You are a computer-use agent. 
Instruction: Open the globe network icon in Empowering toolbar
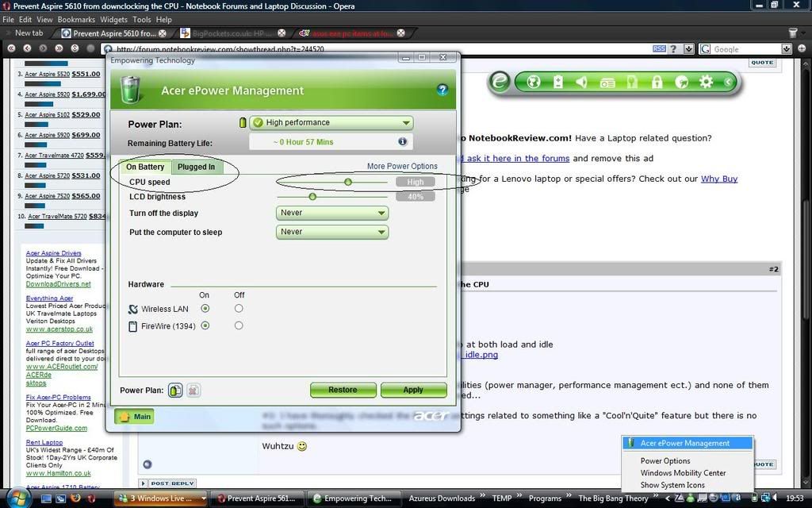click(x=534, y=82)
